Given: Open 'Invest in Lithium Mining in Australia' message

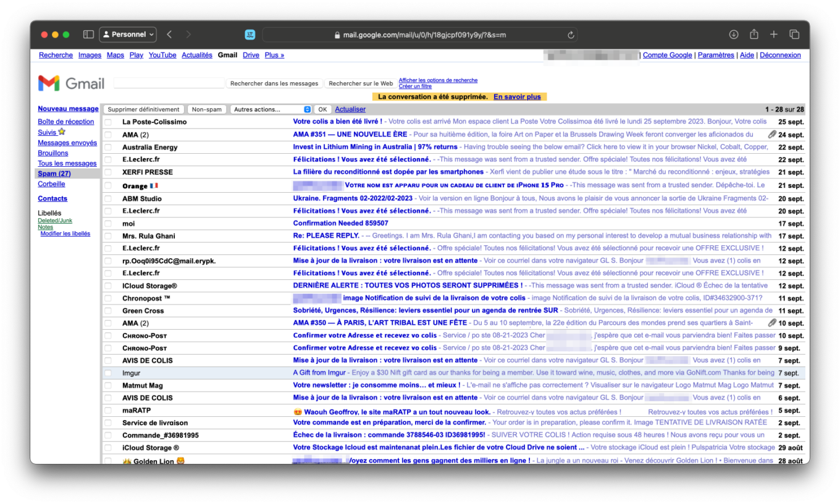Looking at the screenshot, I should [x=376, y=147].
